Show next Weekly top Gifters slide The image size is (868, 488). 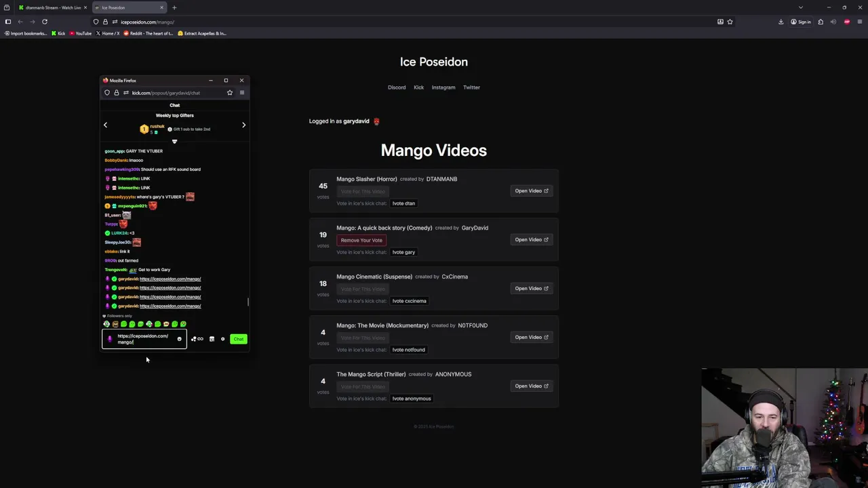[x=244, y=125]
